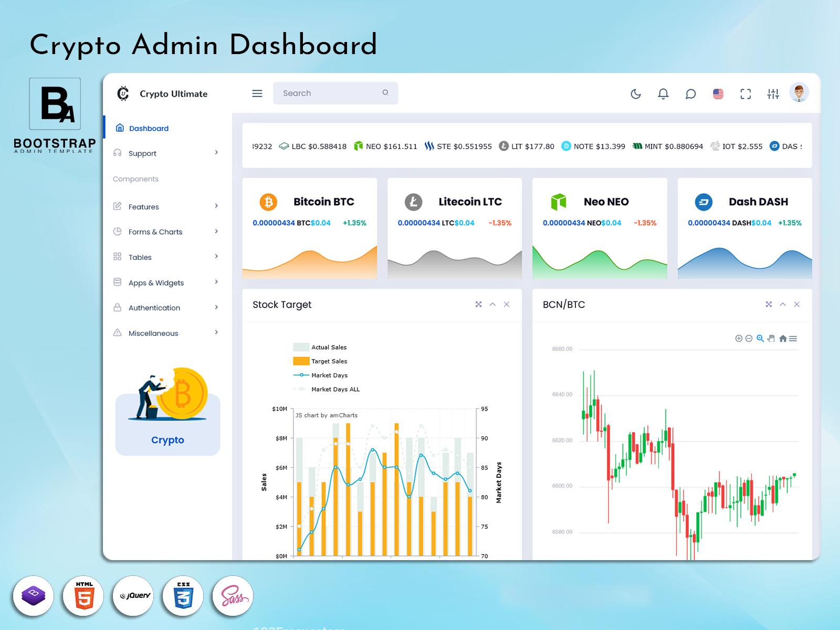Click the Dashboard home icon

pos(120,128)
